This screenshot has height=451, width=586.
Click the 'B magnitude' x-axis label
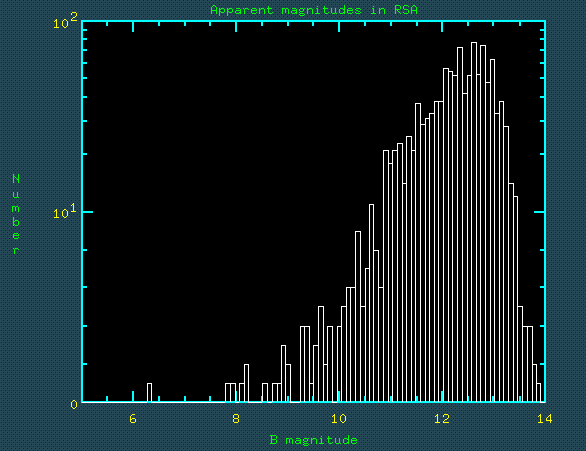[314, 440]
